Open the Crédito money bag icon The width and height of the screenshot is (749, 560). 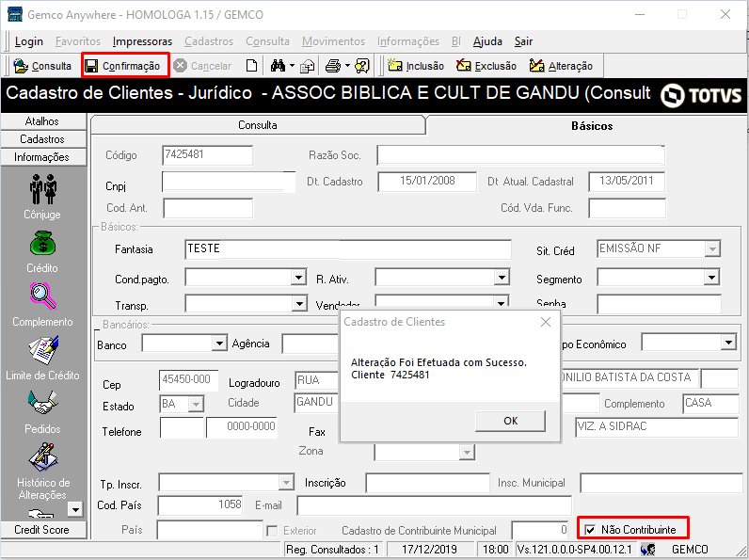[42, 244]
